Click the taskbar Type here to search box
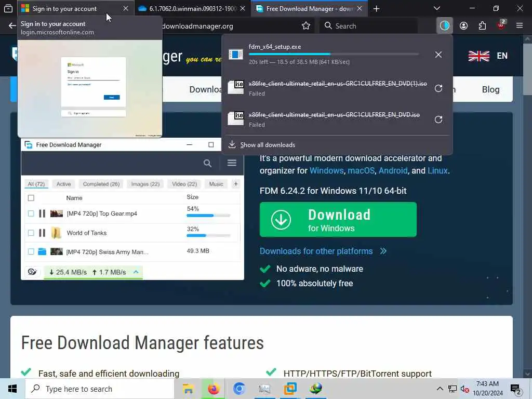The width and height of the screenshot is (532, 399). coord(100,389)
